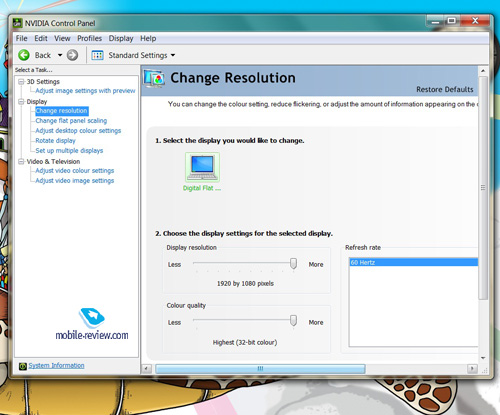Select Adjust video colour settings
The width and height of the screenshot is (500, 415).
[75, 171]
